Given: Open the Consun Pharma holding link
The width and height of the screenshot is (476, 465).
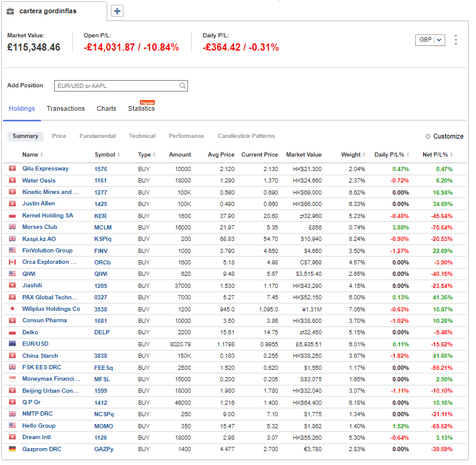Looking at the screenshot, I should pos(45,320).
